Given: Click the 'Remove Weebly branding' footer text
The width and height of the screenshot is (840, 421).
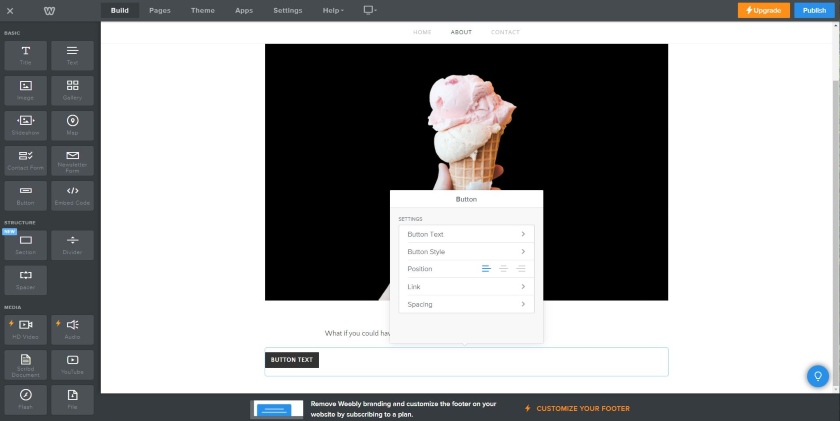Looking at the screenshot, I should [x=403, y=409].
